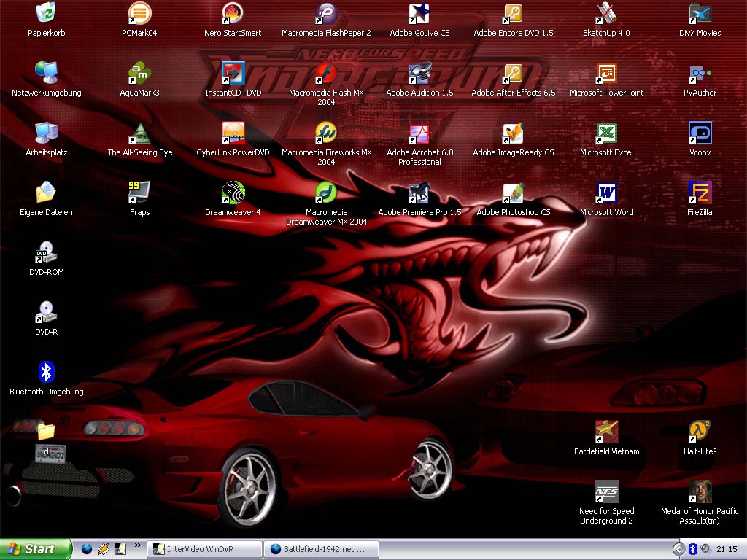Launch the FileZilla desktop icon
Screen dimensions: 747x560
pyautogui.click(x=700, y=192)
